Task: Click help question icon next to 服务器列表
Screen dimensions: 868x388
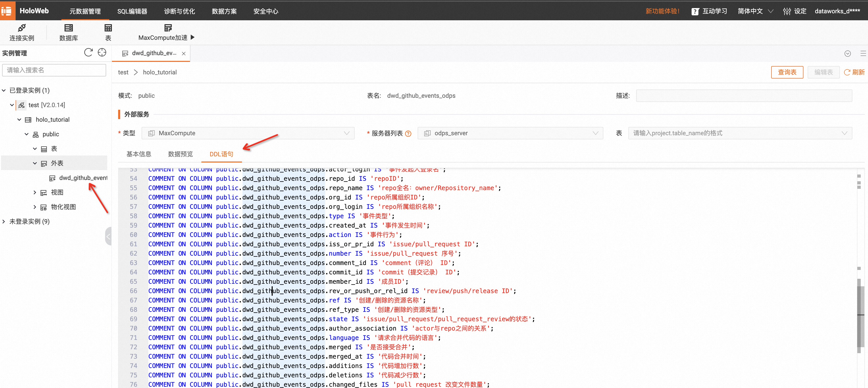Action: coord(408,134)
